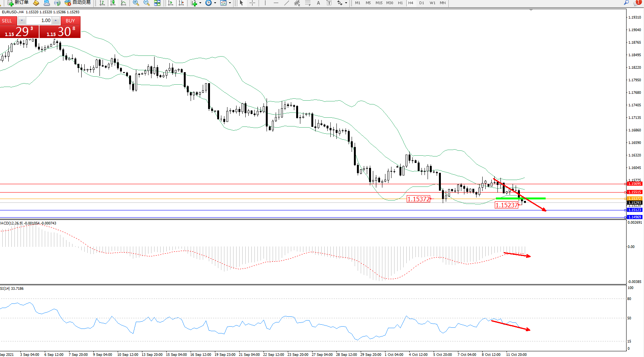Select the vertical line drawing tool
The width and height of the screenshot is (644, 357).
click(x=265, y=3)
